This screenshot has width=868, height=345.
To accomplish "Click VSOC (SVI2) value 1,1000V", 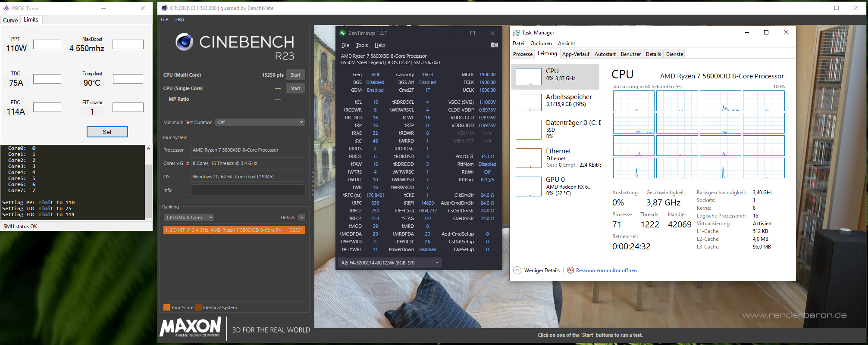I will pos(487,102).
